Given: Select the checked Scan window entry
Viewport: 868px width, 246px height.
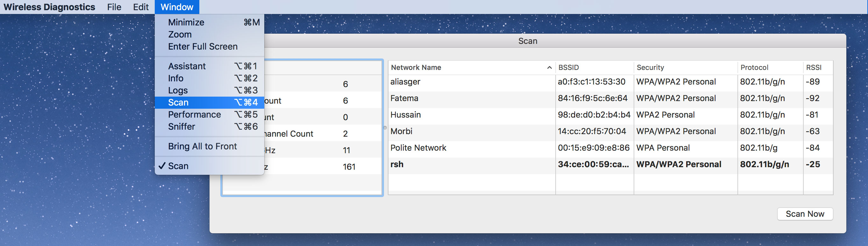Looking at the screenshot, I should click(209, 166).
